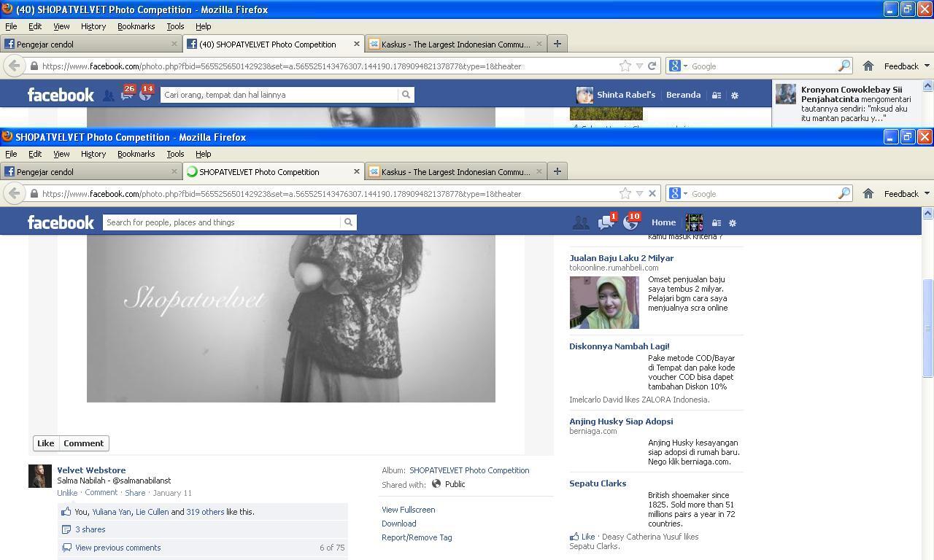
Task: Click Facebook logo in front window
Action: pos(61,222)
